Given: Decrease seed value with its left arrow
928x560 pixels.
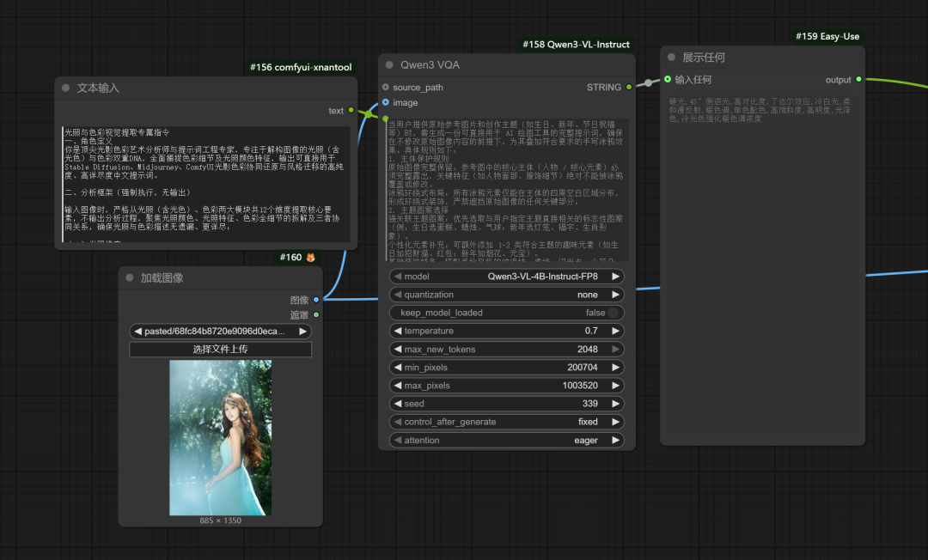Looking at the screenshot, I should [397, 404].
